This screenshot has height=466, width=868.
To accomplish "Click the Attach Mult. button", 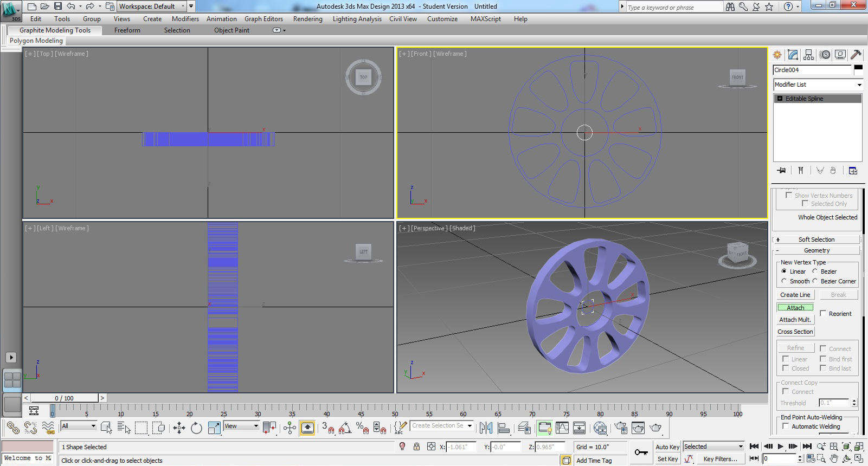I will [795, 320].
